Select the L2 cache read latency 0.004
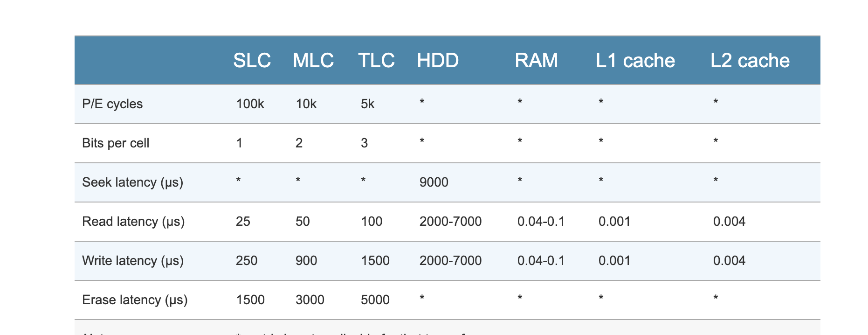This screenshot has width=868, height=335. coord(729,221)
